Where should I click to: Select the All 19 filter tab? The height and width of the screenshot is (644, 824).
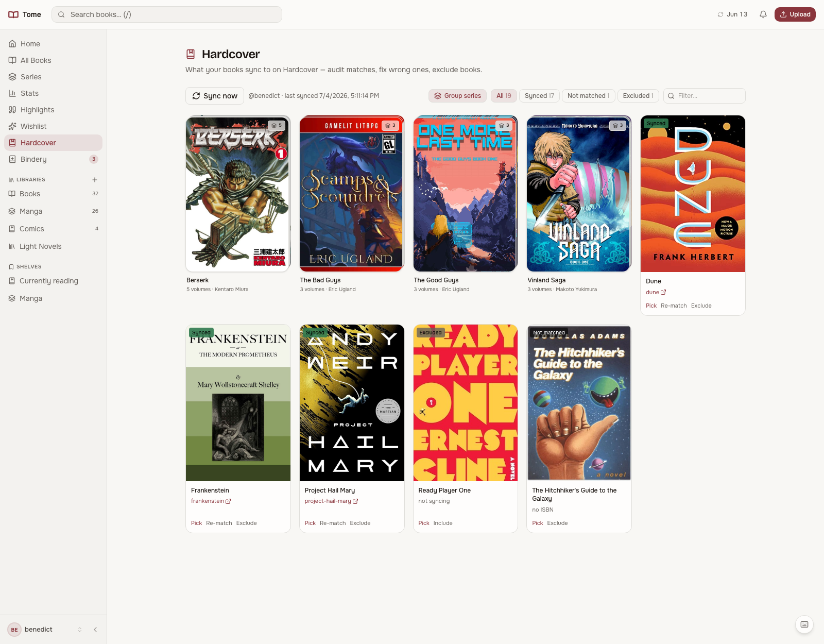coord(504,96)
